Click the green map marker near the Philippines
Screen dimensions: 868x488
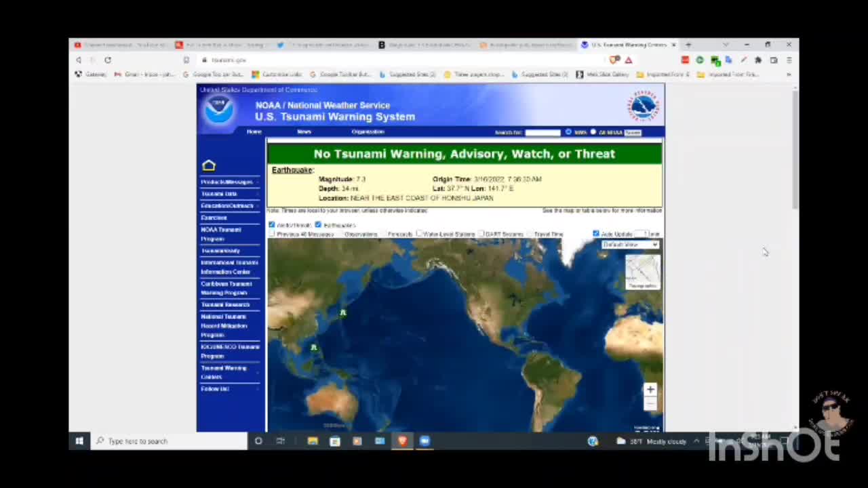(x=313, y=347)
